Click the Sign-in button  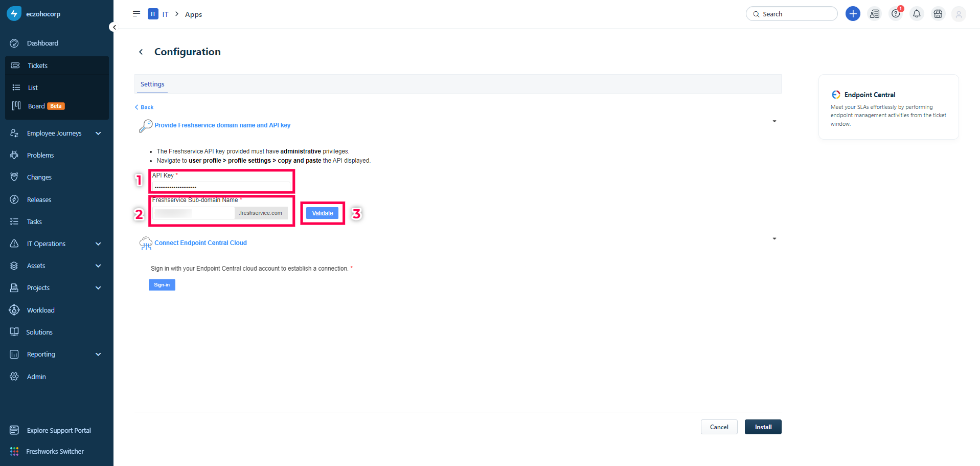162,285
